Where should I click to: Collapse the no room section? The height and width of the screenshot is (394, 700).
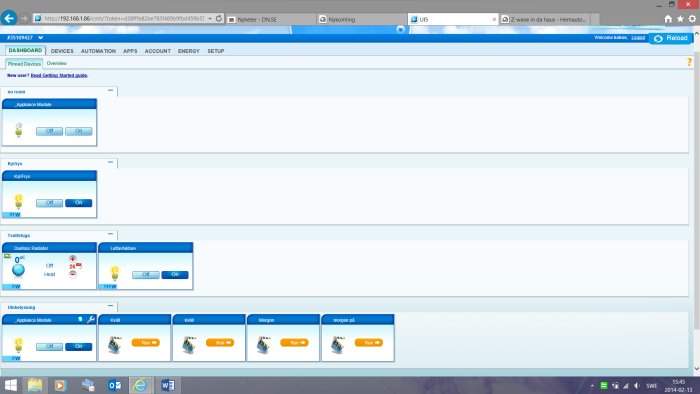110,90
